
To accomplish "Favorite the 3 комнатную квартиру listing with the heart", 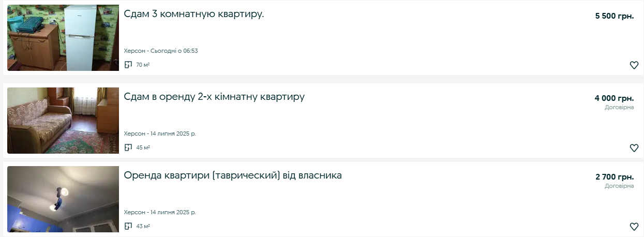I will [x=634, y=65].
